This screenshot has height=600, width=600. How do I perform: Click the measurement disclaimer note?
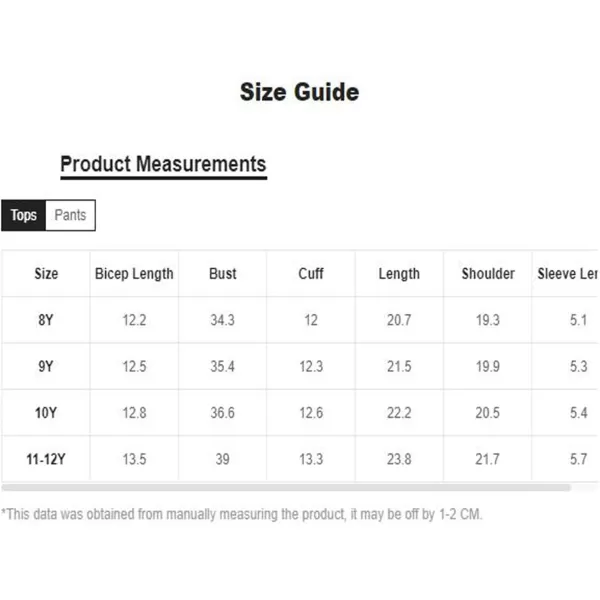[x=242, y=514]
